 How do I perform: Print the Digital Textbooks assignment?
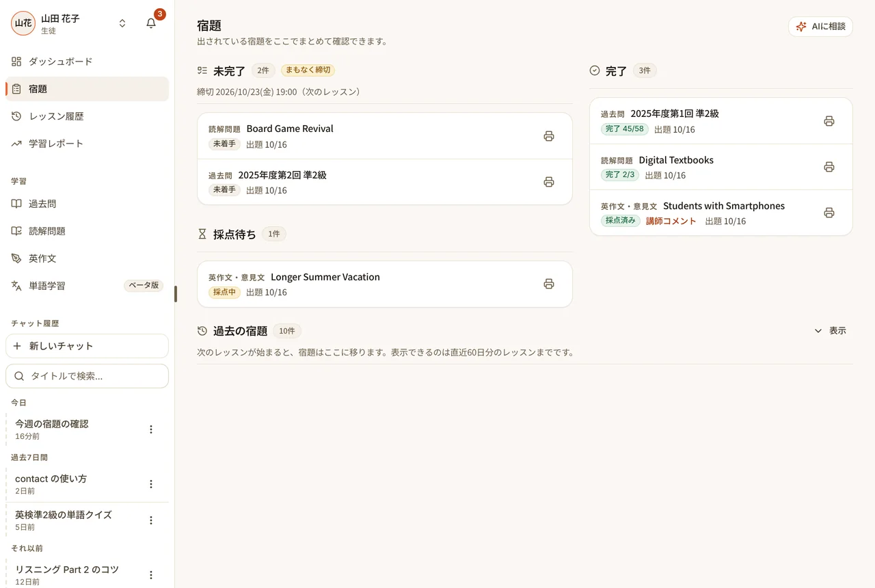[x=829, y=167]
